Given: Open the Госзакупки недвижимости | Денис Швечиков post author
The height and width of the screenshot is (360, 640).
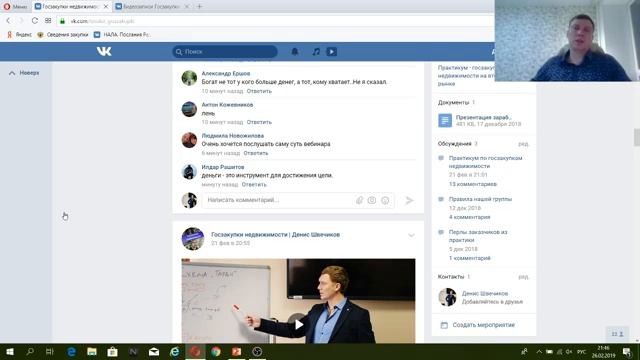Looking at the screenshot, I should click(x=276, y=234).
